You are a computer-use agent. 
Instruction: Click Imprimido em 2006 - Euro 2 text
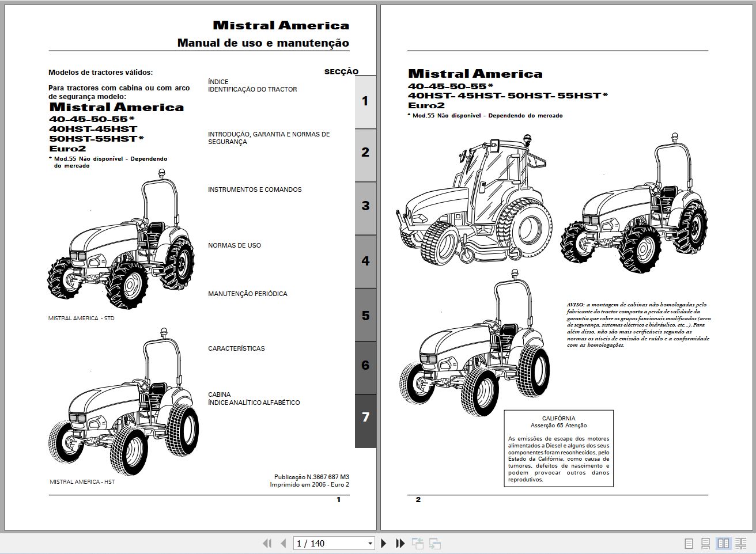[309, 484]
